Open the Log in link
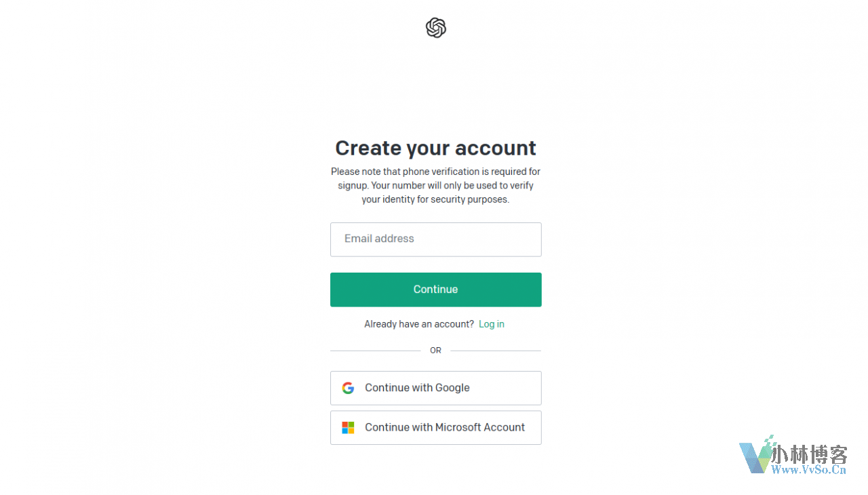Viewport: 868px width, 495px height. pyautogui.click(x=492, y=324)
